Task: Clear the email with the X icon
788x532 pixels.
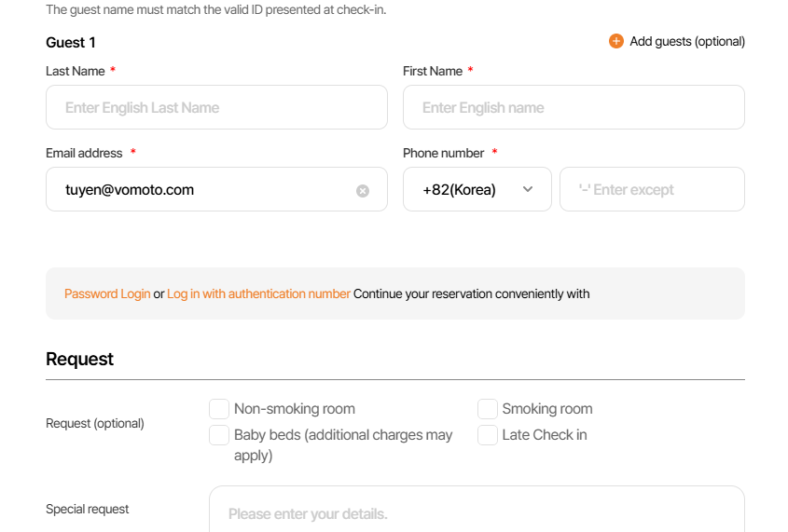Action: click(363, 190)
